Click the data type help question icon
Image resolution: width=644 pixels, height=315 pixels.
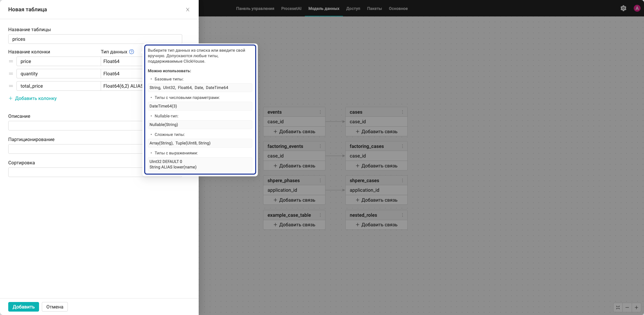click(132, 52)
